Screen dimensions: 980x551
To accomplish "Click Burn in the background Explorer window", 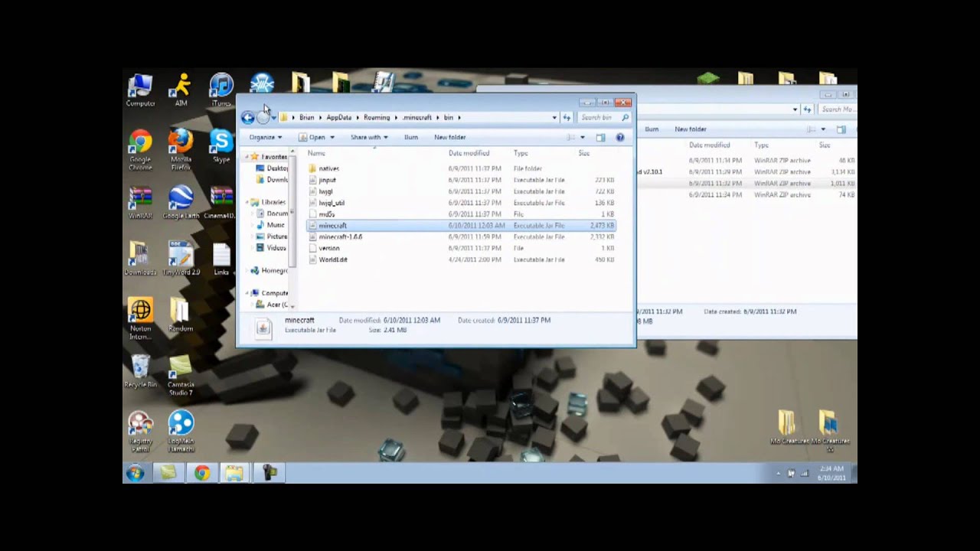I will click(652, 129).
